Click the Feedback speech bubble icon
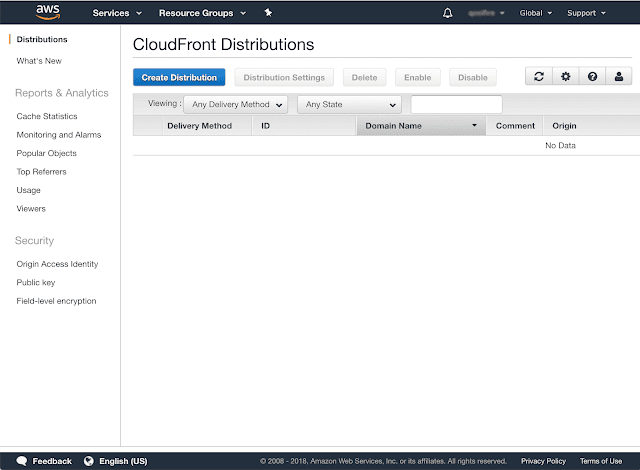The image size is (640, 470). pos(22,461)
